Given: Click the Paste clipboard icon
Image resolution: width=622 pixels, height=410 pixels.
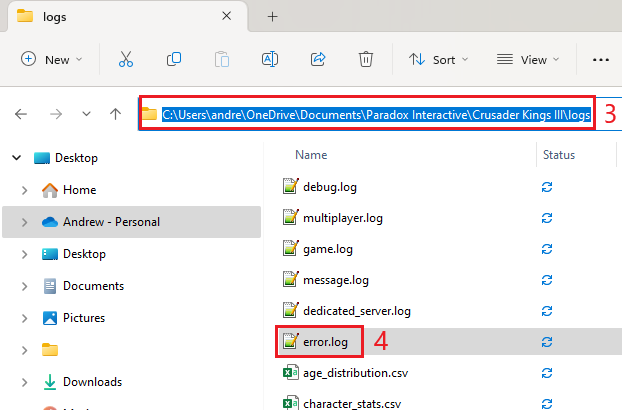Looking at the screenshot, I should [222, 59].
